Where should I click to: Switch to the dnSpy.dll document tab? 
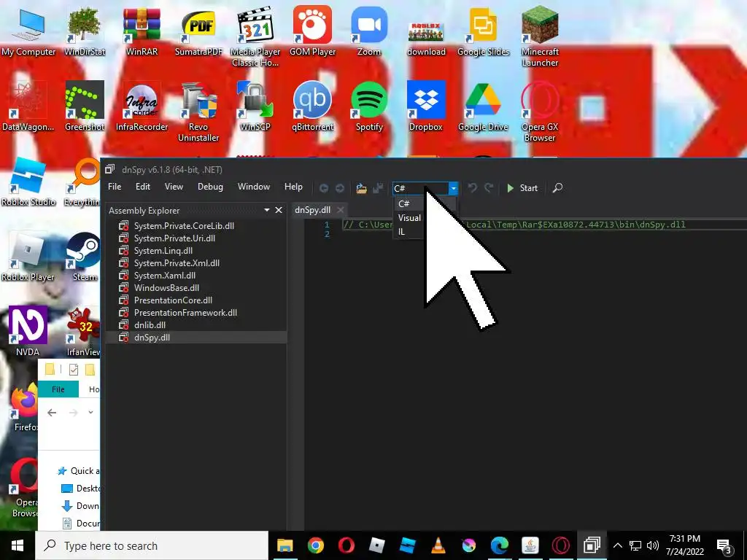point(312,210)
